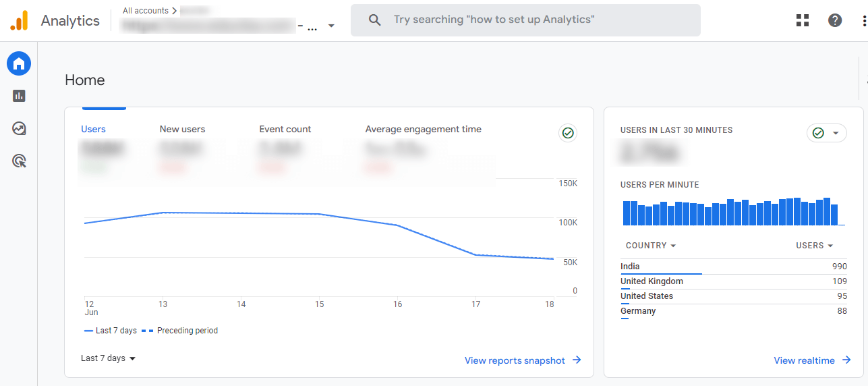Viewport: 868px width, 386px height.
Task: Open the Google apps grid icon
Action: click(x=803, y=20)
